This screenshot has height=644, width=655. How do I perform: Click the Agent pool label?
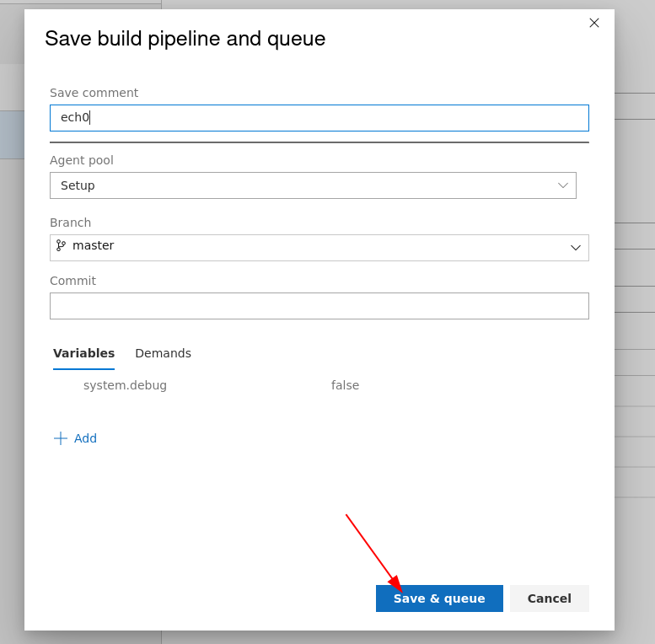[81, 160]
